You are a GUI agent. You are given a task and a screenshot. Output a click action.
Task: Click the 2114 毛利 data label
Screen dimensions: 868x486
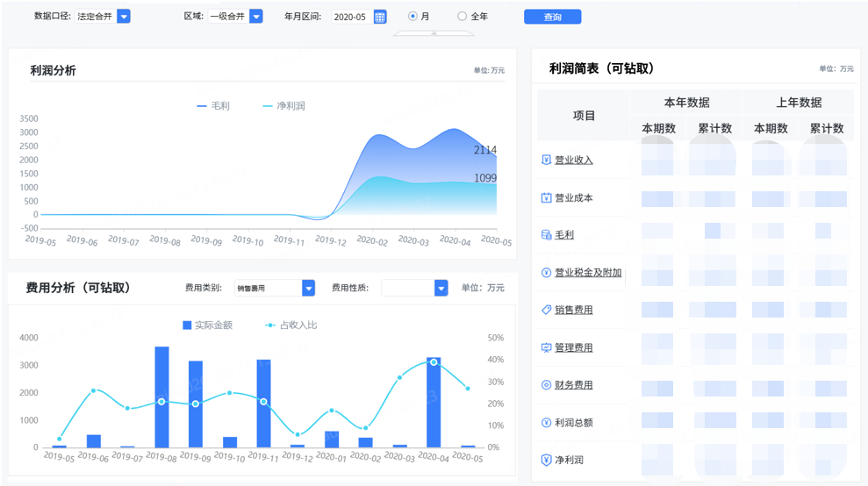click(x=485, y=150)
